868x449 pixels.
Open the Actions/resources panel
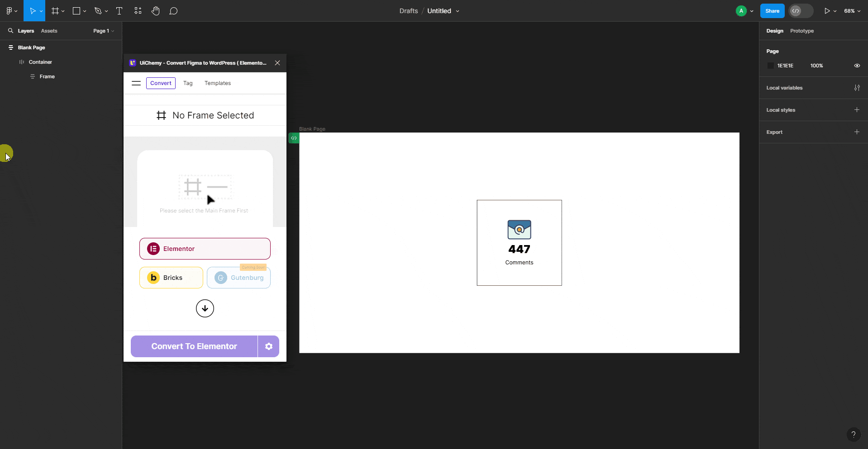[x=138, y=11]
